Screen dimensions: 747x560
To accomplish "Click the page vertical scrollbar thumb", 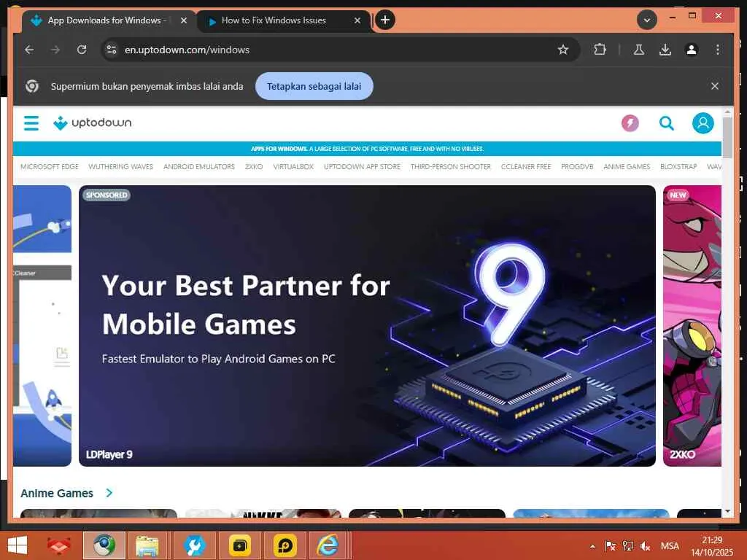I will click(727, 137).
